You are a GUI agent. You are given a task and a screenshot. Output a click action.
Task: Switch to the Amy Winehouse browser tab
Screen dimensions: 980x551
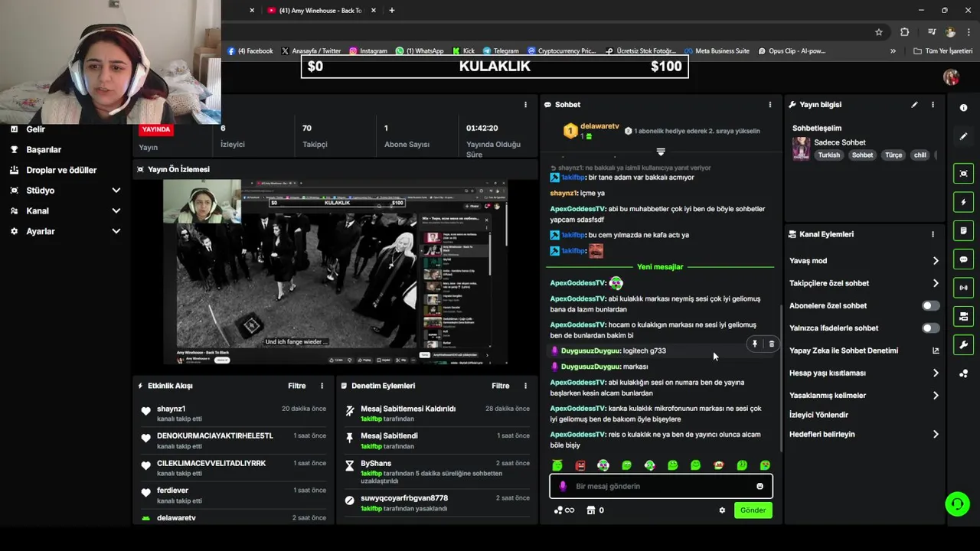click(320, 11)
